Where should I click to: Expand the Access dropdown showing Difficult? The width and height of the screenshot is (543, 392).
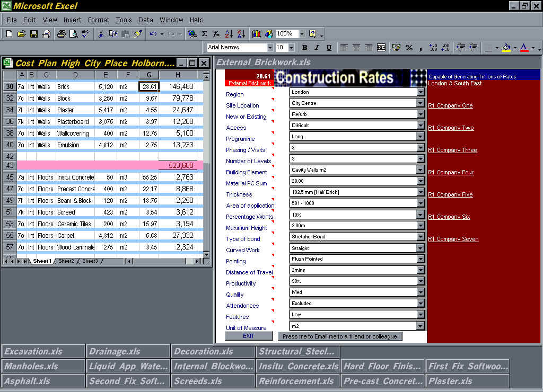[421, 125]
